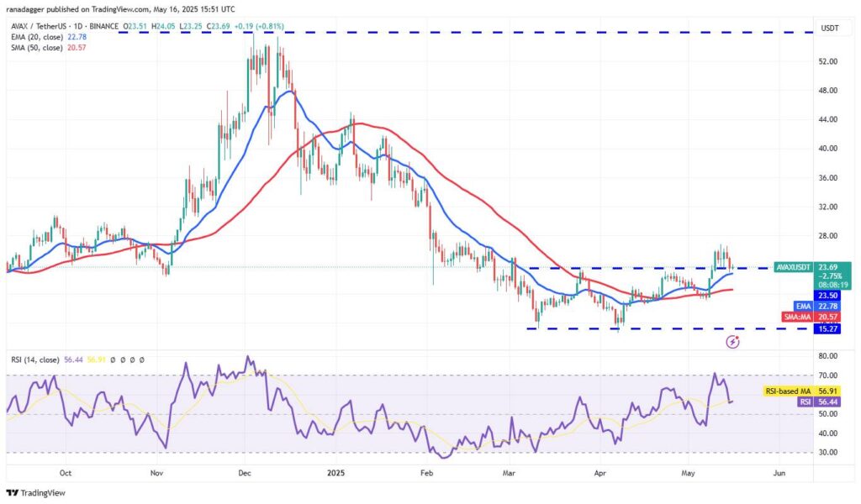Select the EMA (20, close) indicator legend

37,37
